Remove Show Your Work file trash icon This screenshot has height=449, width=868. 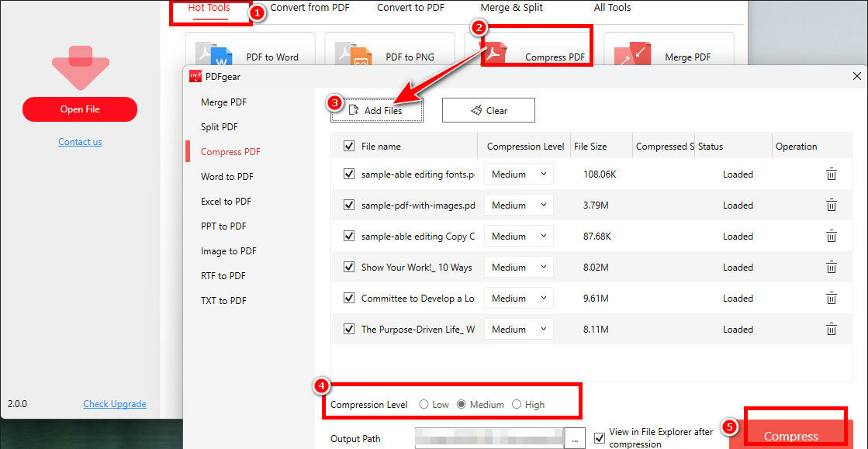[x=831, y=268]
